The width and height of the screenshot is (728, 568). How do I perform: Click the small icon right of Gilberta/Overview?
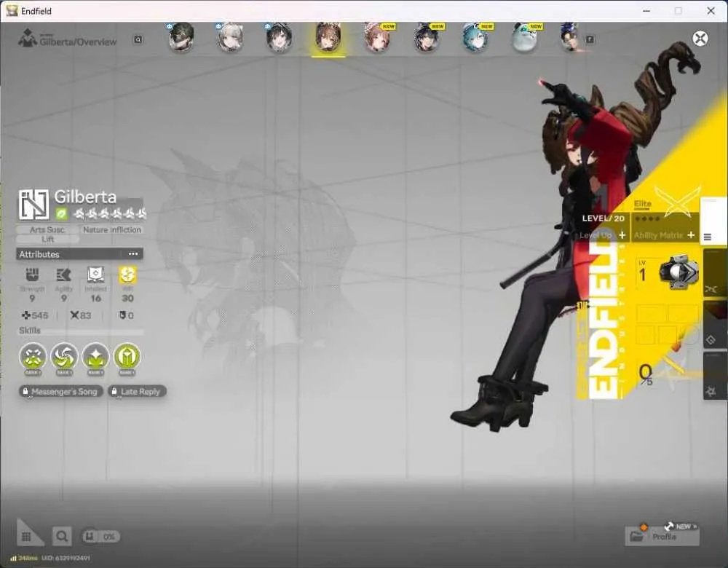138,40
